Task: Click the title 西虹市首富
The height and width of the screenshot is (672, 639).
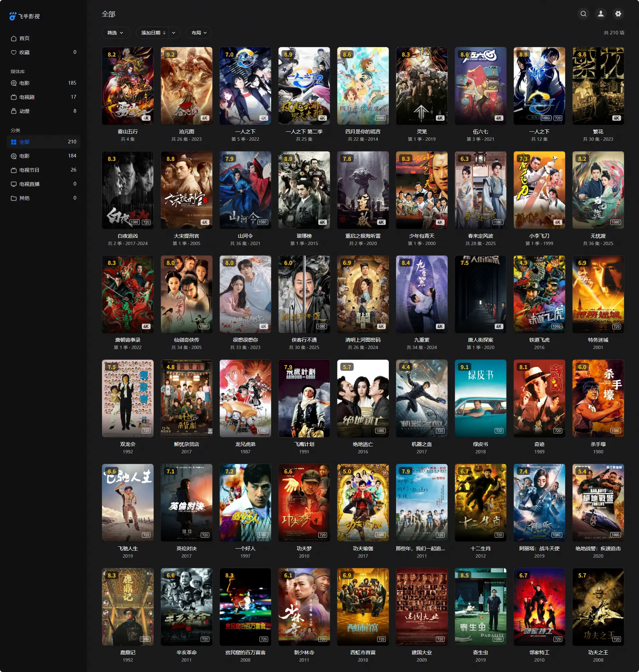Action: point(363,653)
